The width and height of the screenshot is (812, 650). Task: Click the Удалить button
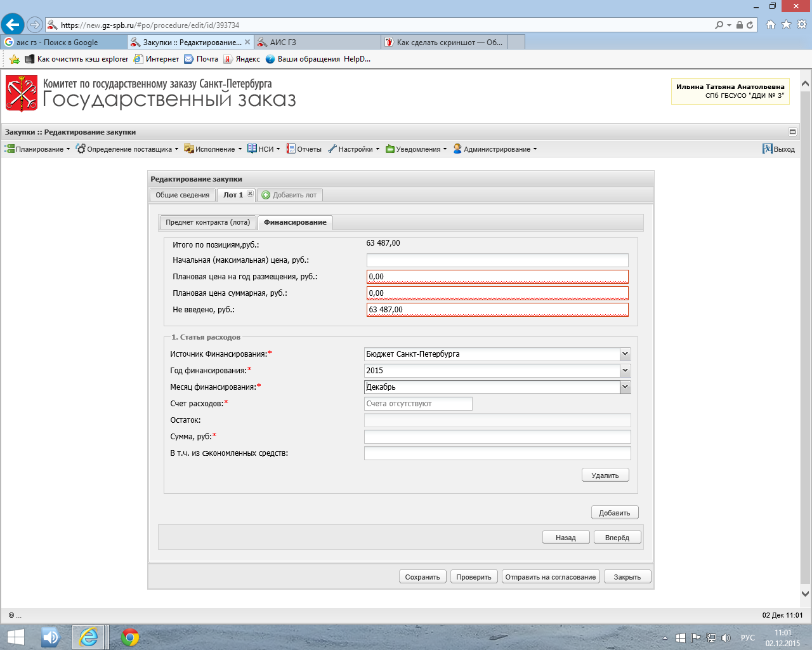tap(605, 475)
